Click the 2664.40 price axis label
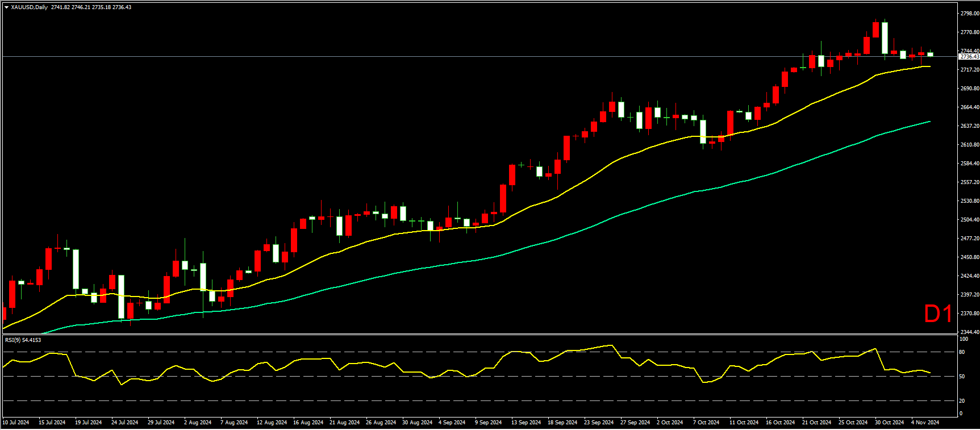The image size is (980, 430). (970, 107)
